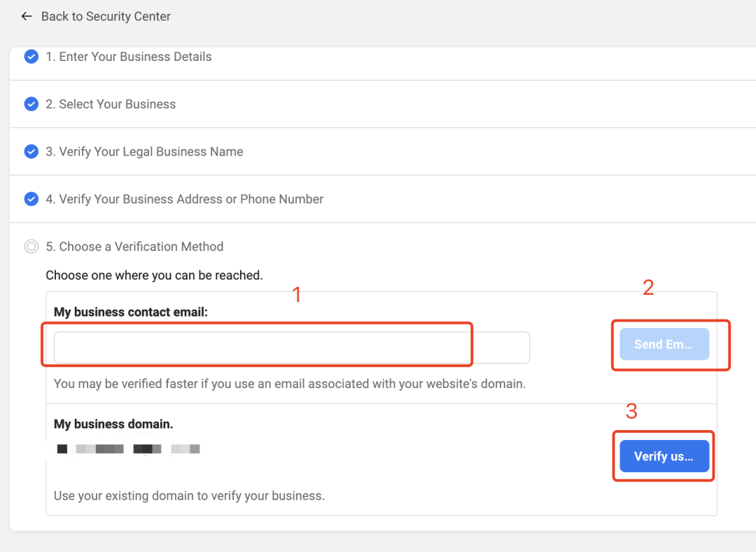The height and width of the screenshot is (552, 756).
Task: Click the step 4 completed checkmark icon
Action: (x=31, y=200)
